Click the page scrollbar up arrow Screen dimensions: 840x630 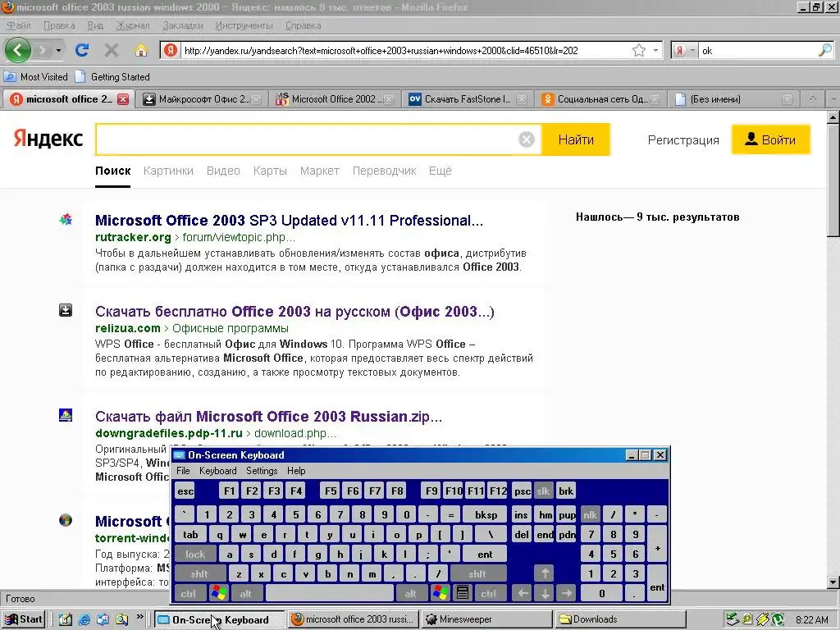(833, 117)
